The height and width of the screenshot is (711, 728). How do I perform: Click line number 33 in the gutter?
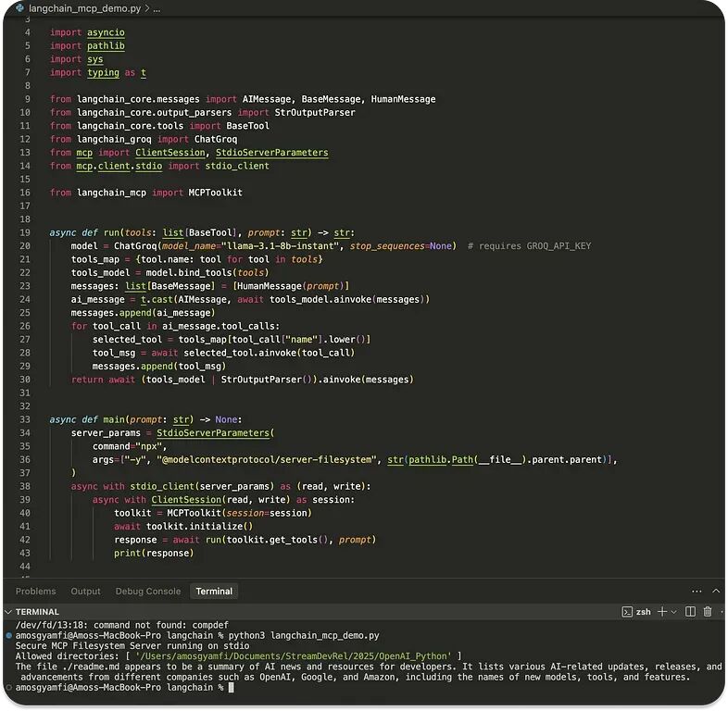click(25, 419)
